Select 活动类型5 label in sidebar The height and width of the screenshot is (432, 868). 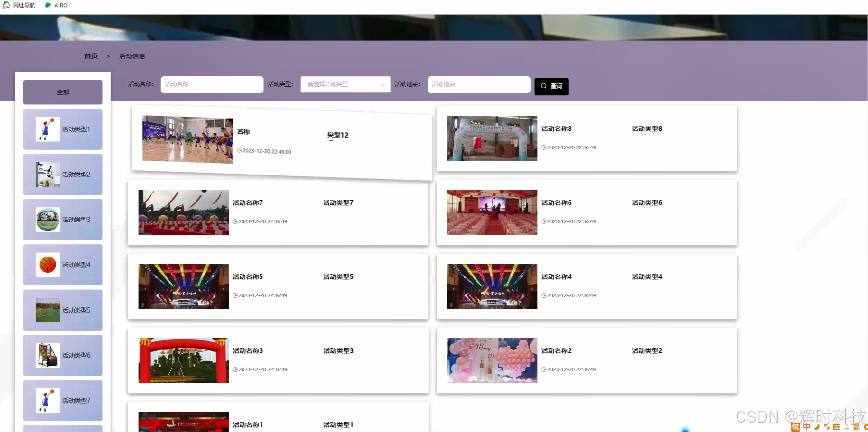[76, 310]
